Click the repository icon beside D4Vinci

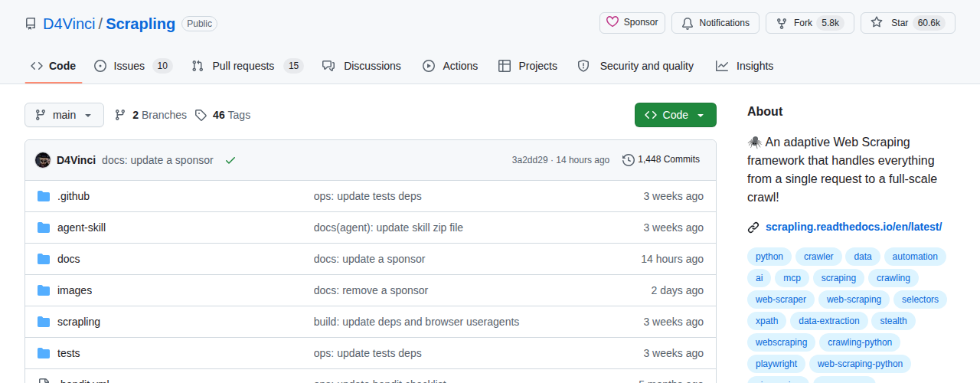[x=31, y=24]
